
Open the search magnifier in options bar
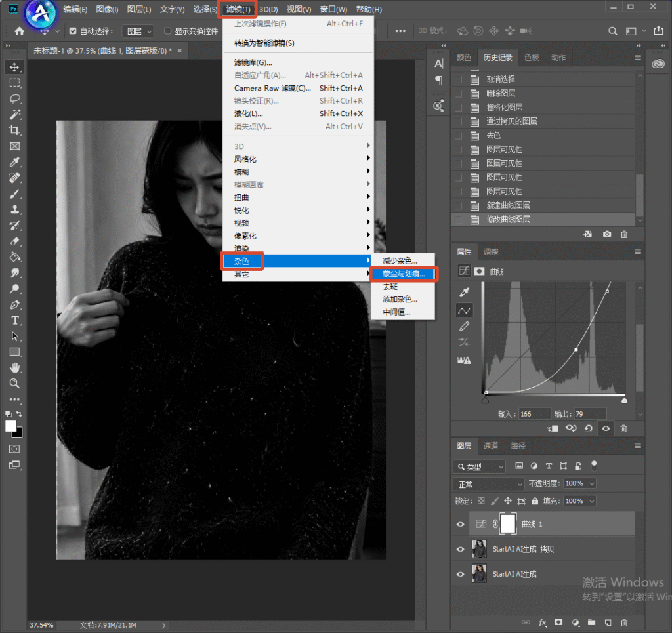613,31
